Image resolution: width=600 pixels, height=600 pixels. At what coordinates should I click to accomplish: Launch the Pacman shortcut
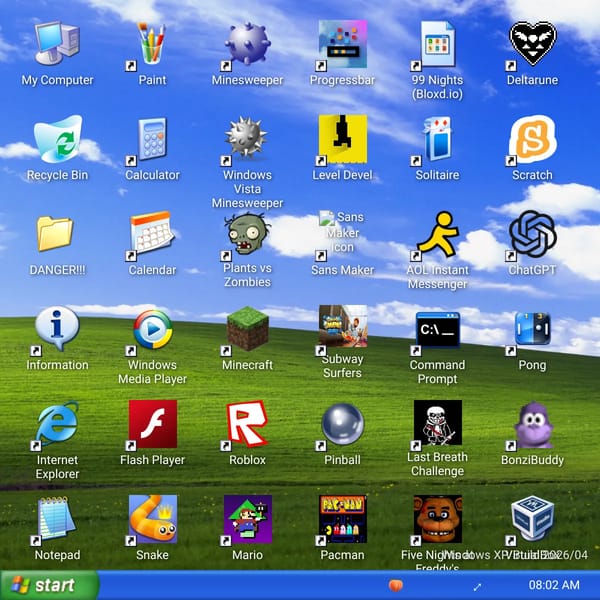pos(342,519)
